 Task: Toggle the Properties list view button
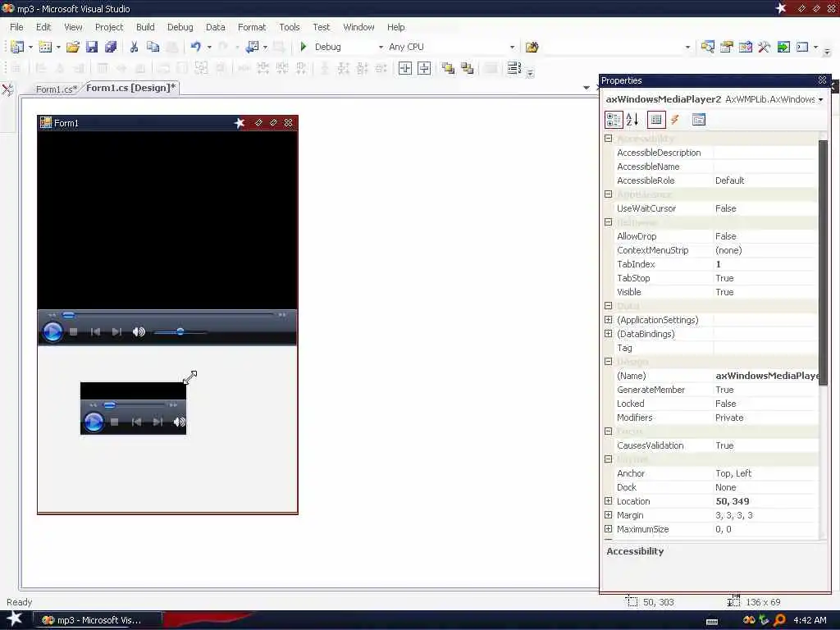click(656, 120)
